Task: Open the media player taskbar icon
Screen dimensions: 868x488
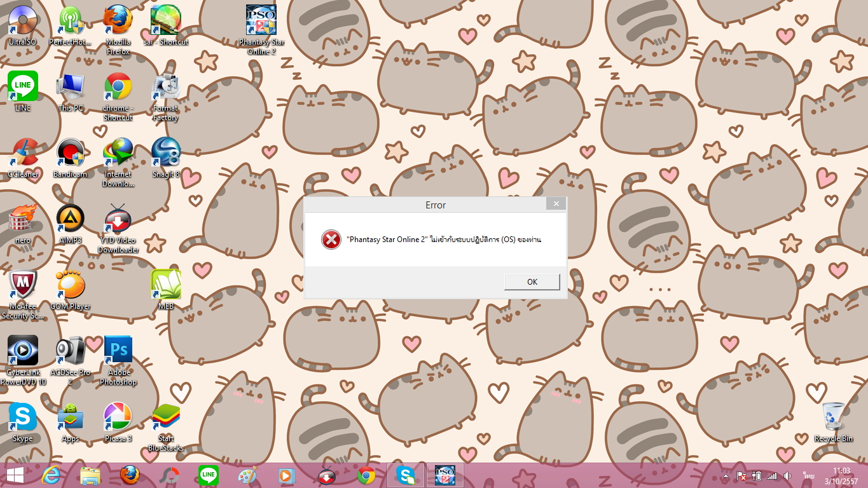Action: (x=287, y=475)
